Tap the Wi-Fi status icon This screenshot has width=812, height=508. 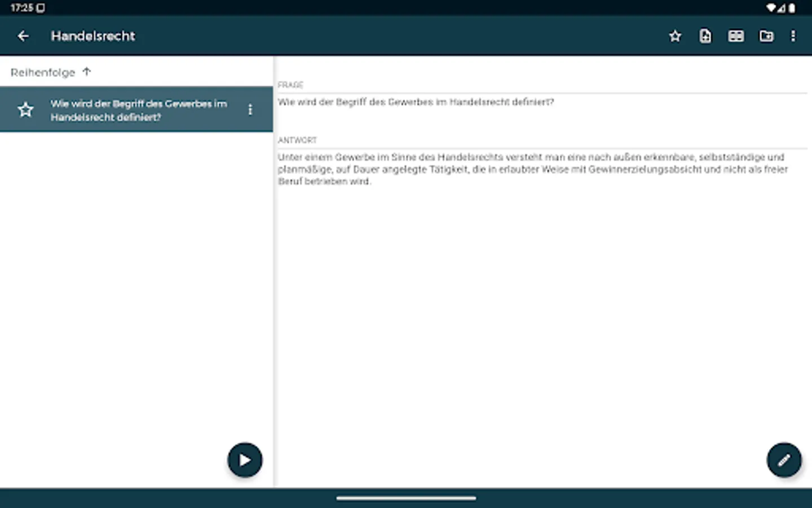point(771,8)
